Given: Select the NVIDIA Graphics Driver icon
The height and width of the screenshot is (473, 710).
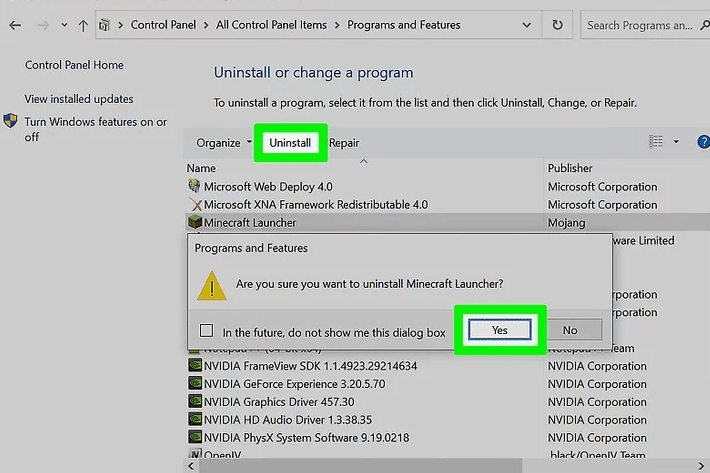Looking at the screenshot, I should click(x=195, y=401).
